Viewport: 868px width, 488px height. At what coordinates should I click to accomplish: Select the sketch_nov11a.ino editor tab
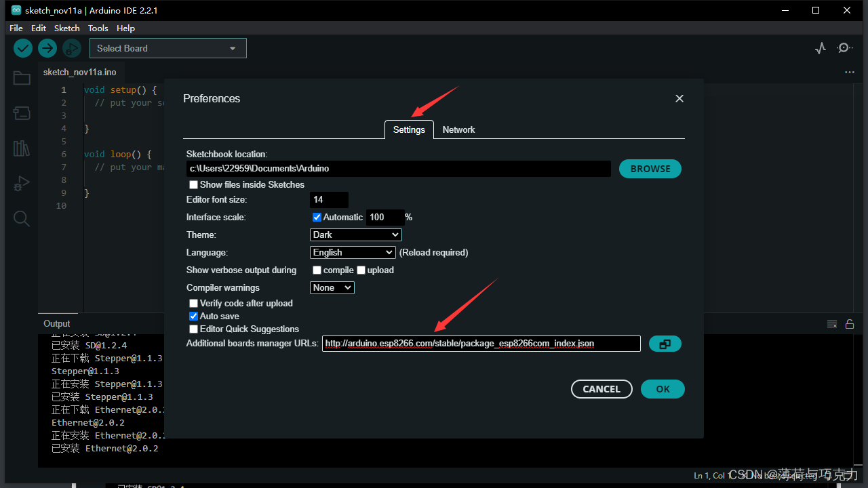(79, 72)
